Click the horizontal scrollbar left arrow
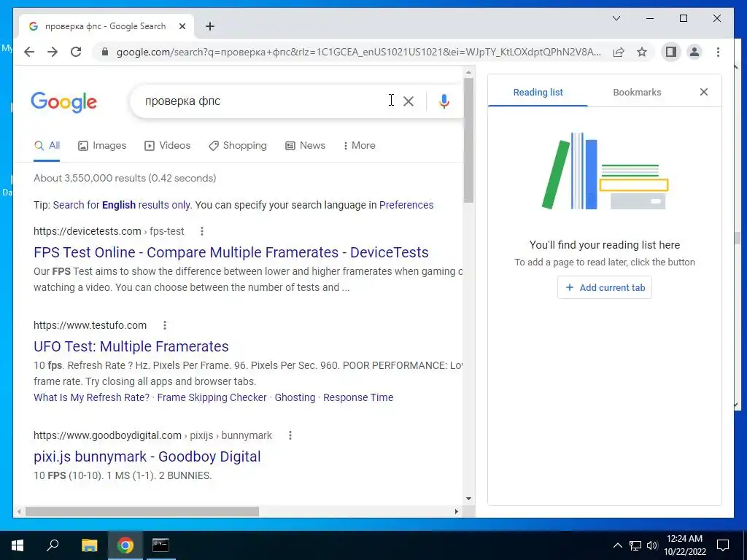The width and height of the screenshot is (747, 560). [18, 511]
